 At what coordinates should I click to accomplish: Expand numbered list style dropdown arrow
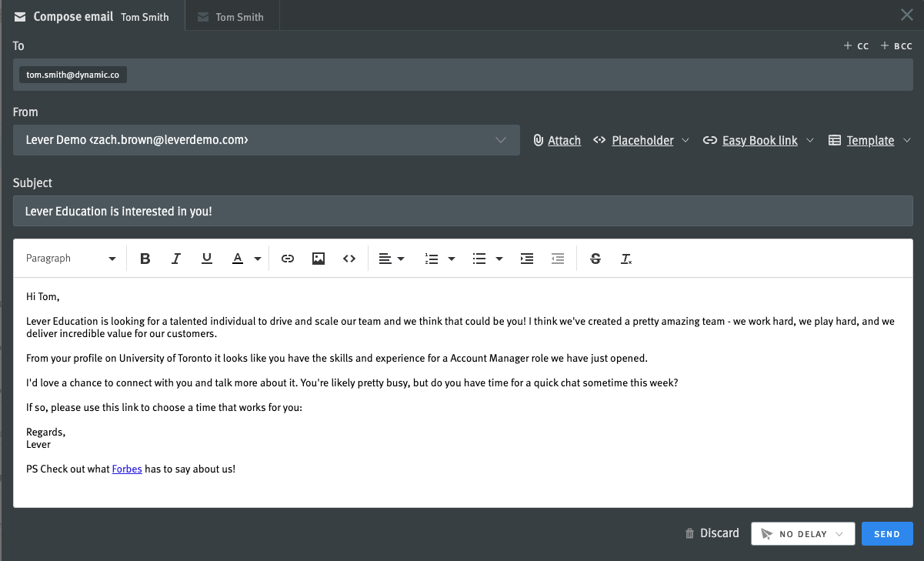452,259
